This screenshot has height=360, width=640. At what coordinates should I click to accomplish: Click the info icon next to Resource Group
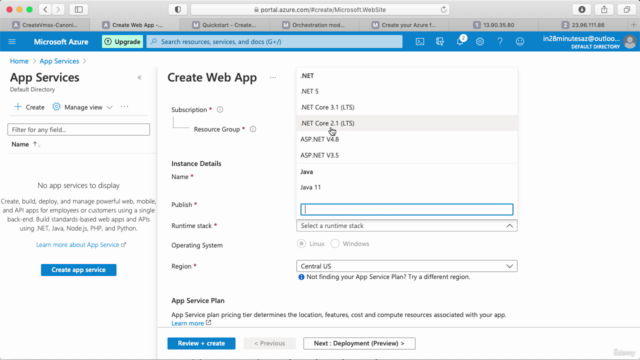(x=253, y=129)
